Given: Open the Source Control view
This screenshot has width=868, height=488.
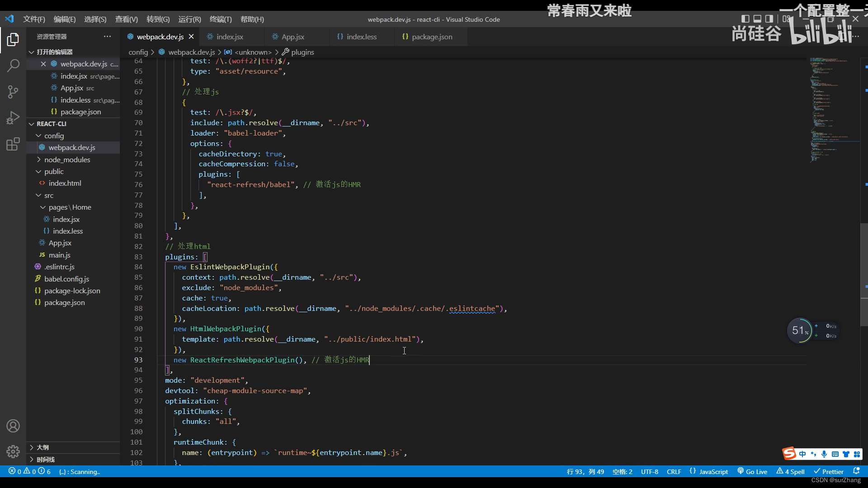Looking at the screenshot, I should [13, 92].
